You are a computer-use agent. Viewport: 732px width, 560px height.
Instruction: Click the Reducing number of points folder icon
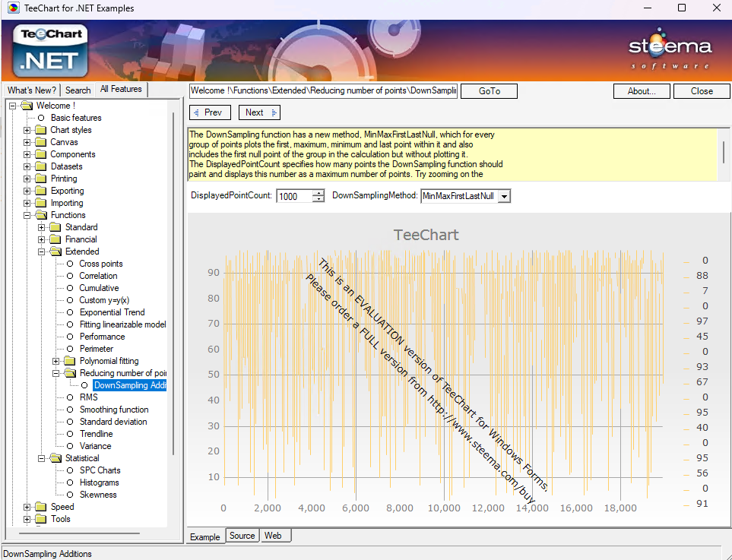(71, 373)
